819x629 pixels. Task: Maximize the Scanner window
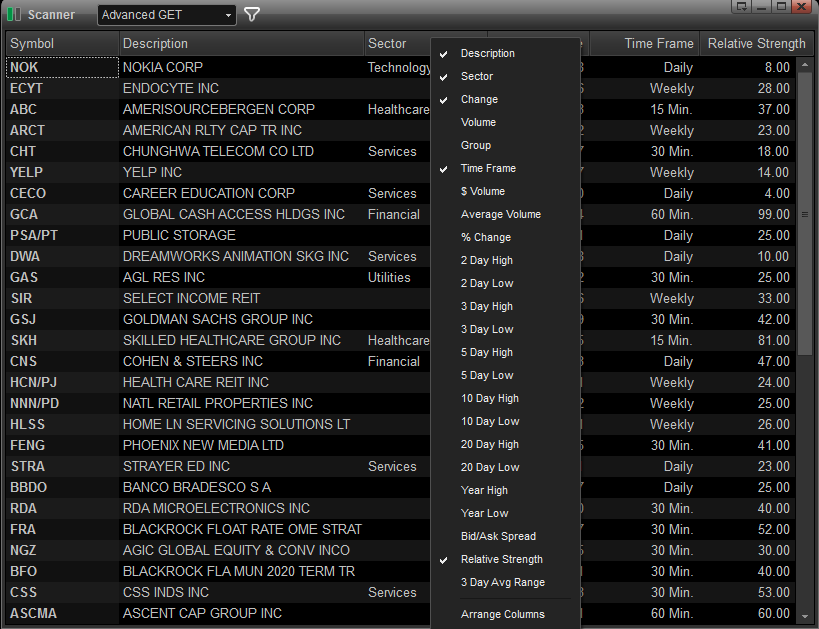[x=781, y=6]
